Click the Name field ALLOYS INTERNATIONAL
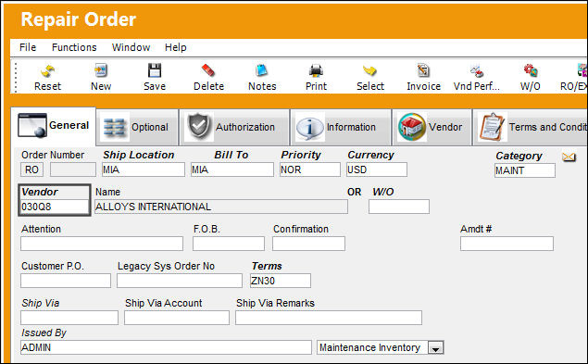588x364 pixels. (x=221, y=207)
